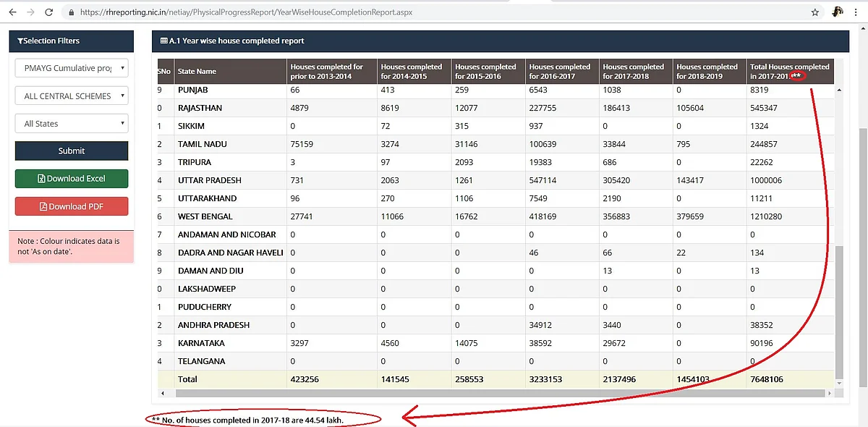The image size is (868, 427).
Task: Open ALL CENTRAL SCHEMES dropdown
Action: 72,96
